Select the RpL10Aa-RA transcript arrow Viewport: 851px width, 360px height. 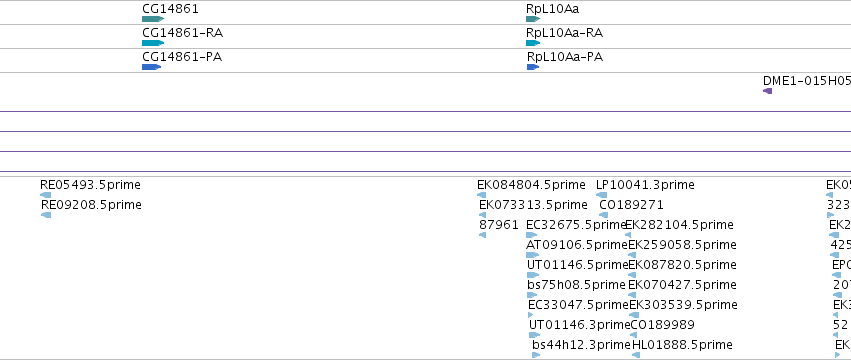click(x=533, y=43)
